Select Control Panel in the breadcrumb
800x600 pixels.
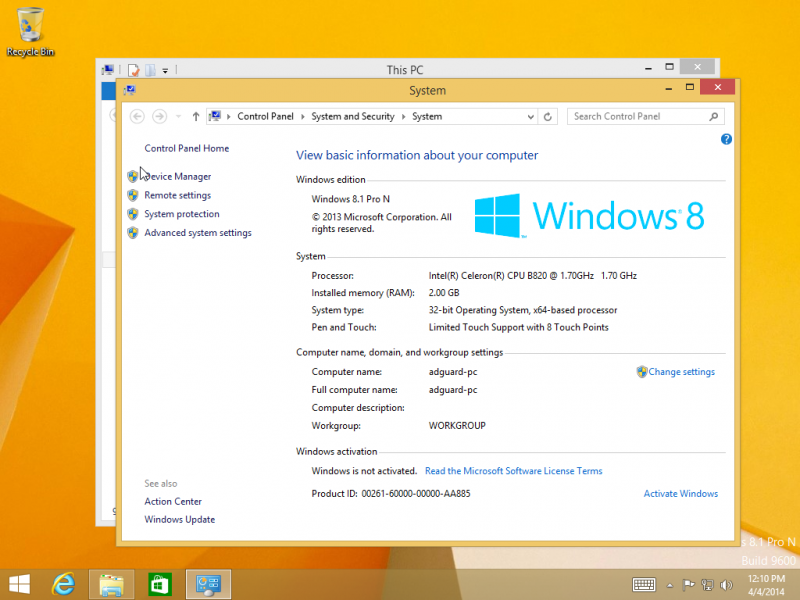click(x=265, y=117)
